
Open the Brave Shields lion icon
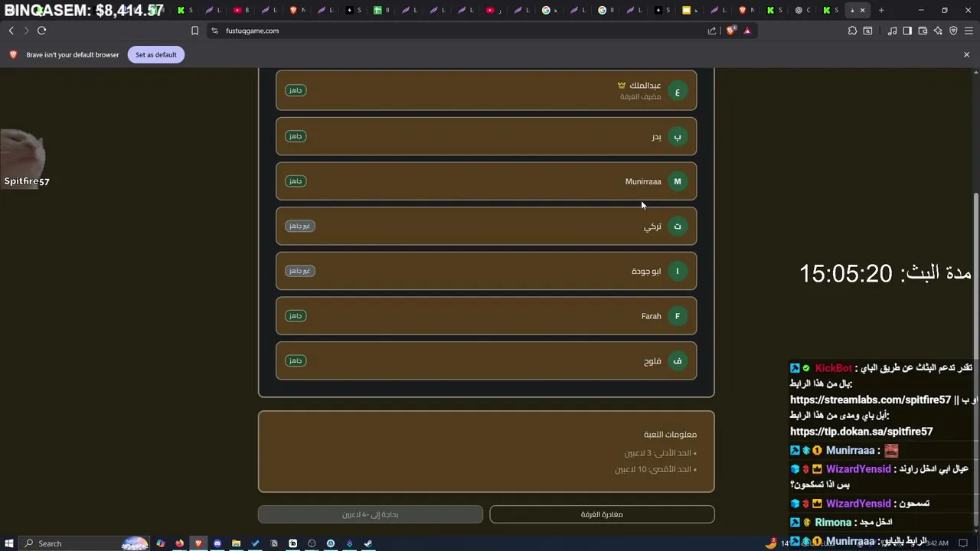click(731, 31)
